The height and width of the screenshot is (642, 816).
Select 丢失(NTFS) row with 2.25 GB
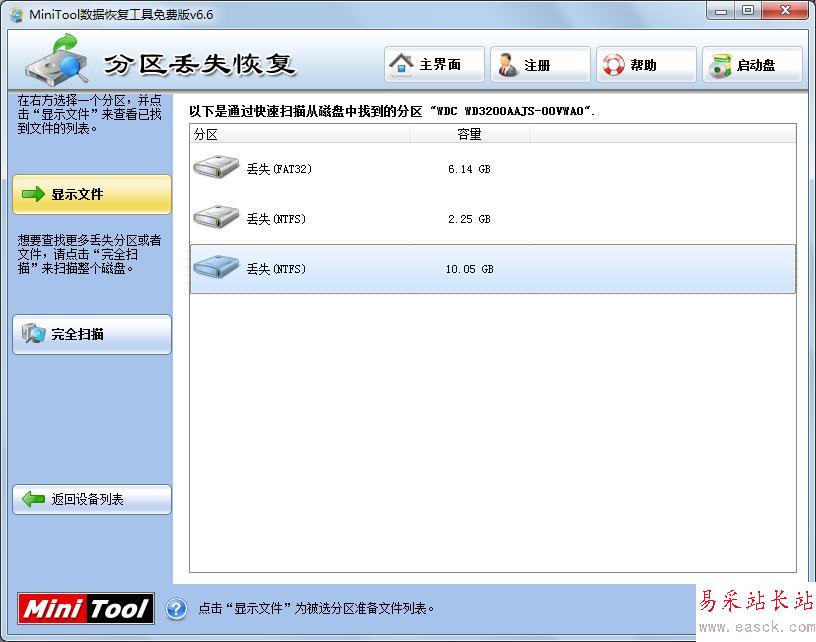click(x=493, y=219)
